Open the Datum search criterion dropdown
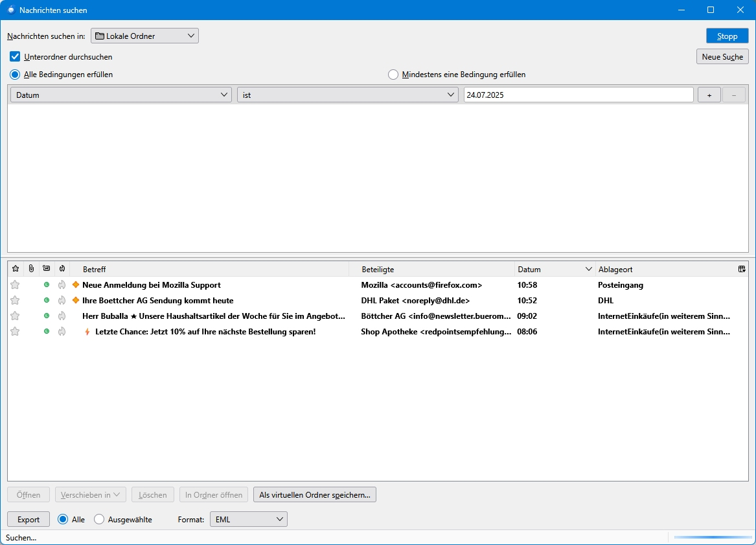 [x=121, y=95]
